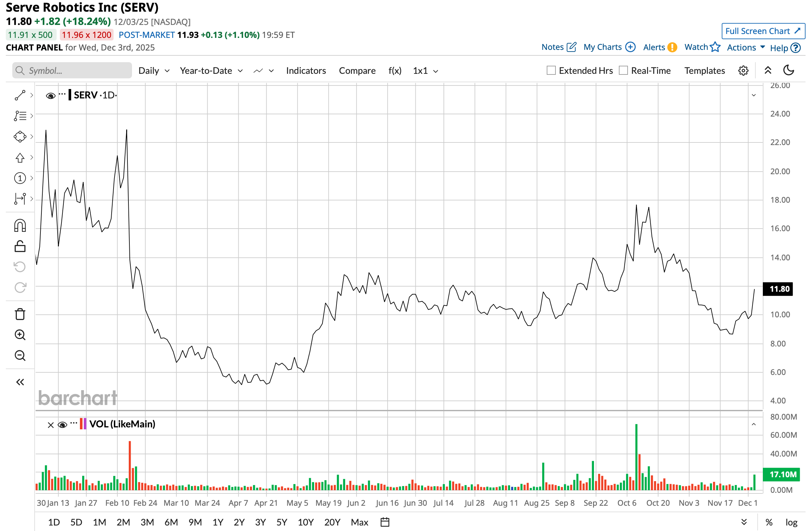Open the calendar date range icon
812x531 pixels.
pos(385,522)
